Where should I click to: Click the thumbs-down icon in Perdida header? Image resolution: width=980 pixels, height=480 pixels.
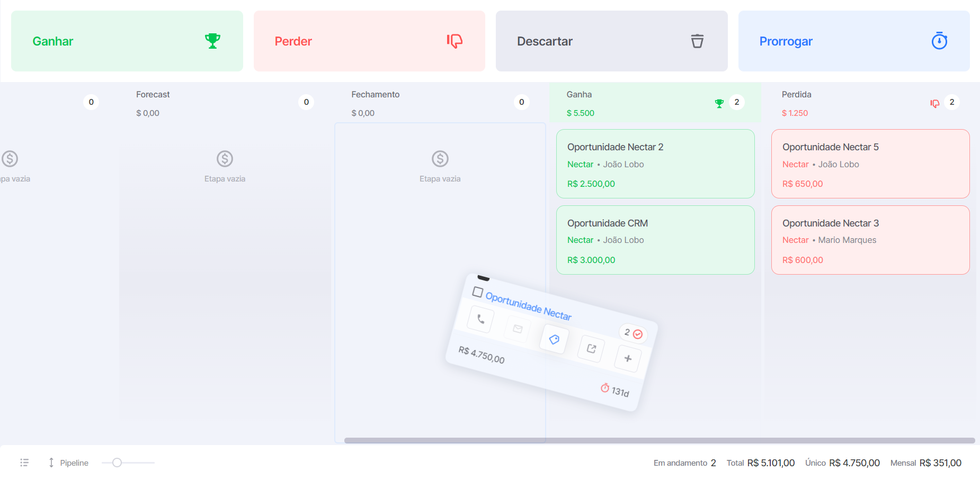click(x=935, y=103)
